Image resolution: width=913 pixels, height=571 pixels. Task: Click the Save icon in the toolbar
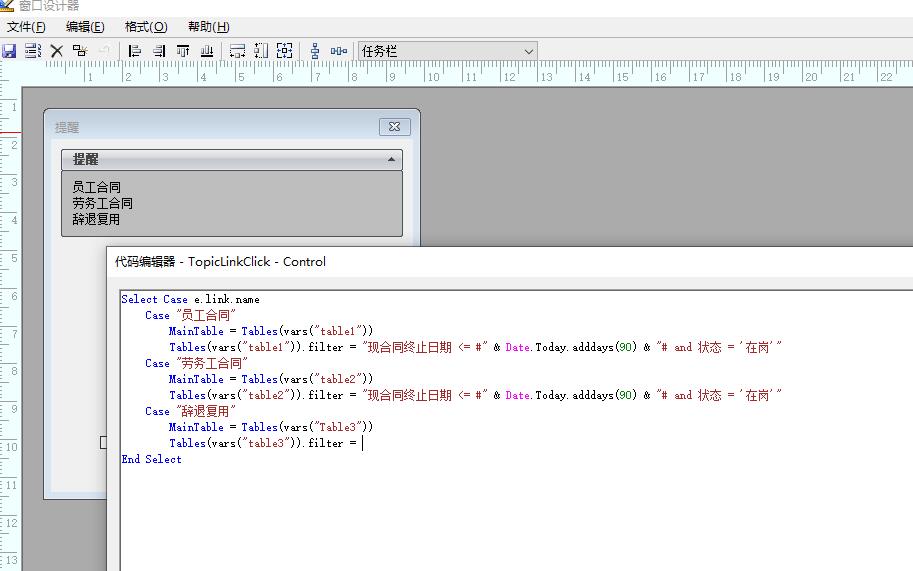tap(9, 51)
